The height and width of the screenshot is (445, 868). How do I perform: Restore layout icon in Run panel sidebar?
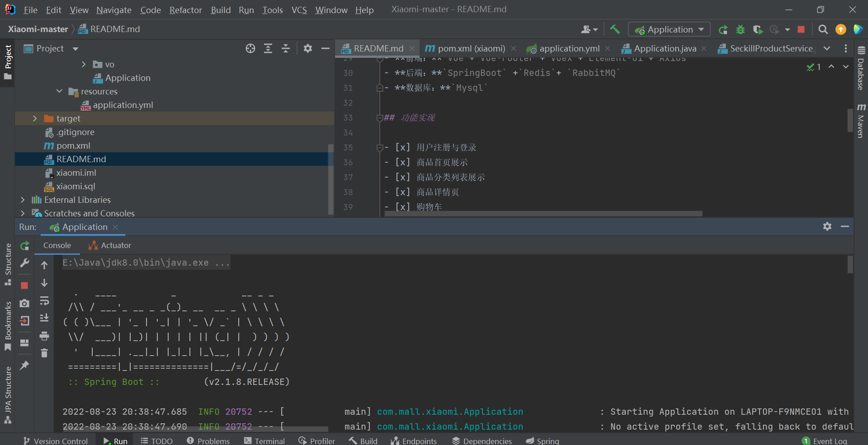pos(25,343)
